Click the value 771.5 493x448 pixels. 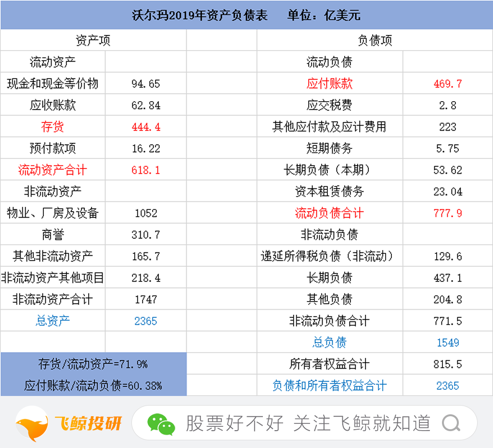[448, 321]
